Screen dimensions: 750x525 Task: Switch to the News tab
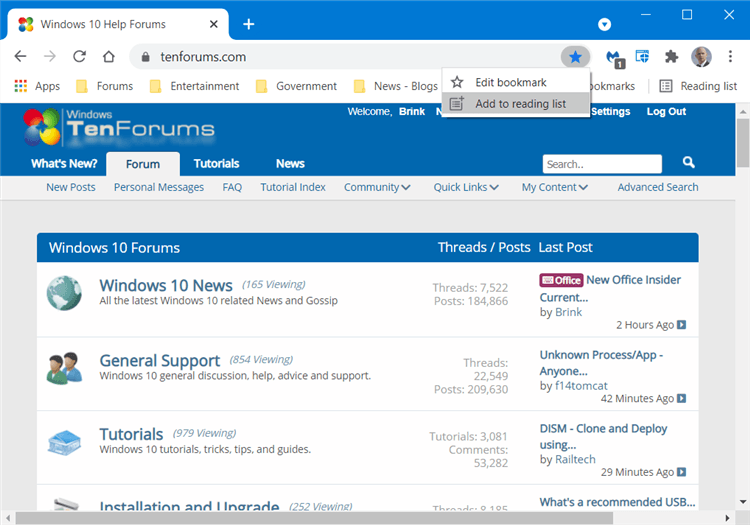tap(290, 164)
